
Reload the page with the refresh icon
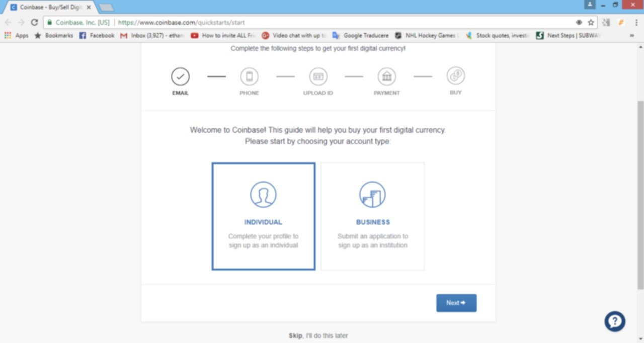tap(34, 22)
